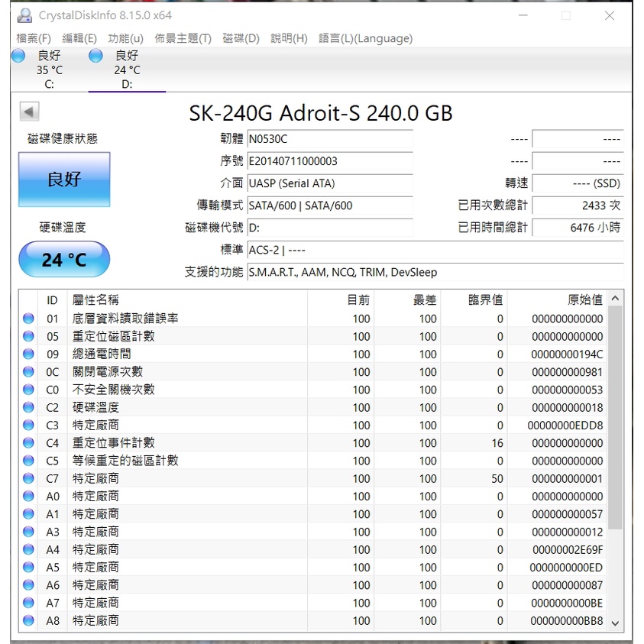The height and width of the screenshot is (644, 644).
Task: Click the blue status dot beside attribute 01
Action: (28, 319)
